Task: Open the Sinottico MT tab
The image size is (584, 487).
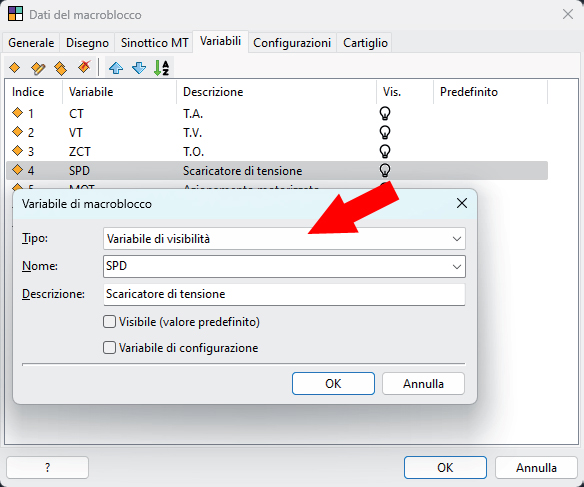Action: (x=155, y=43)
